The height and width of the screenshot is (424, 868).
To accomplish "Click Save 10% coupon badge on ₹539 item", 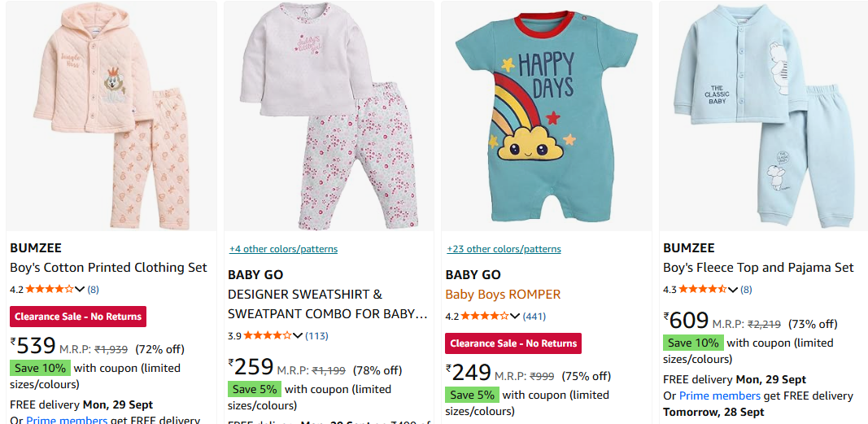I will 40,368.
